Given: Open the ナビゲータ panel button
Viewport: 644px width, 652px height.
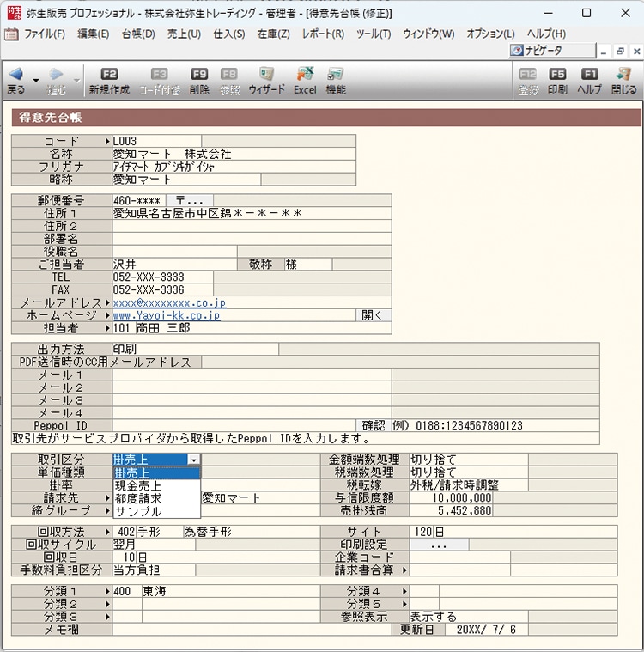Looking at the screenshot, I should pos(552,51).
